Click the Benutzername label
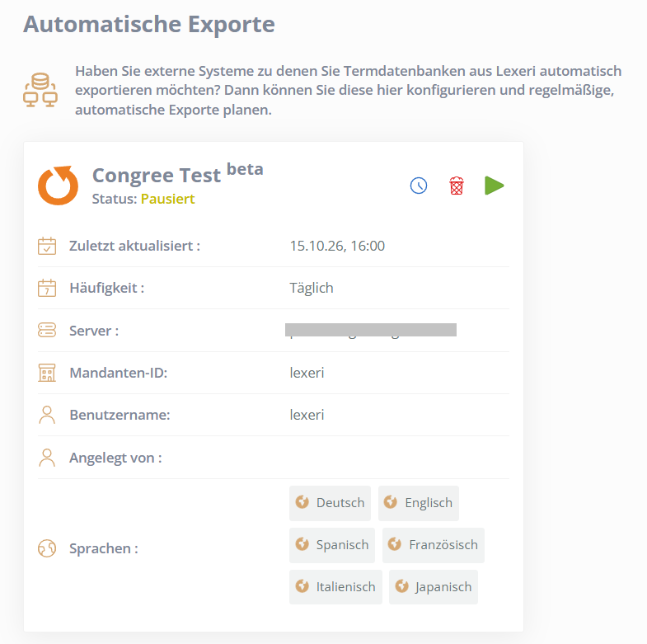Viewport: 647px width, 644px height. 120,415
